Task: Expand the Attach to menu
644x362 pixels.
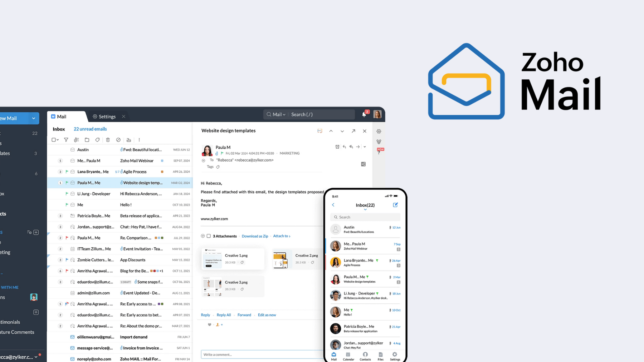Action: coord(282,236)
